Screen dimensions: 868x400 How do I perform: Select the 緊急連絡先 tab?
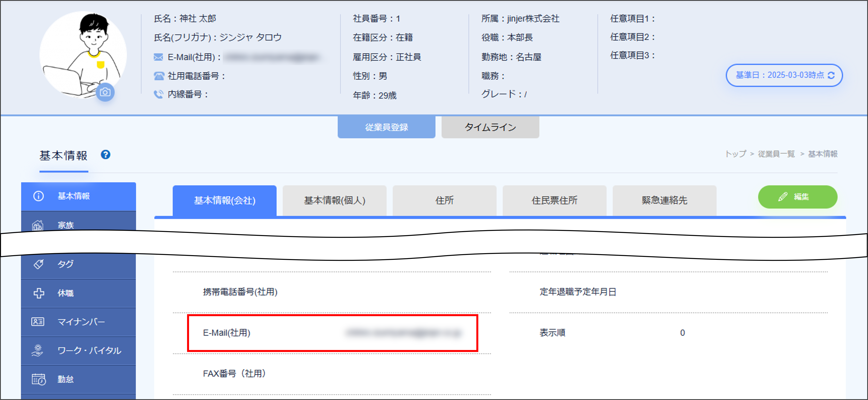click(x=664, y=201)
